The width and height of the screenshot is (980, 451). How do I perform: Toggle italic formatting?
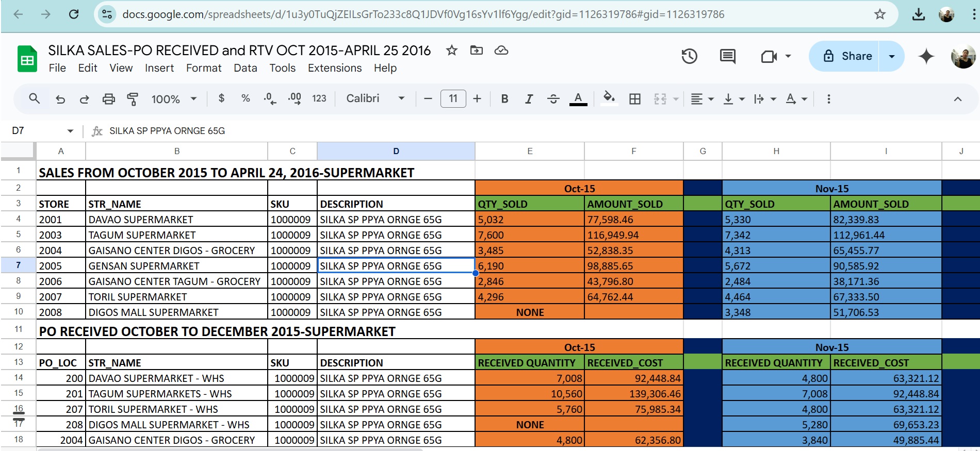tap(529, 99)
